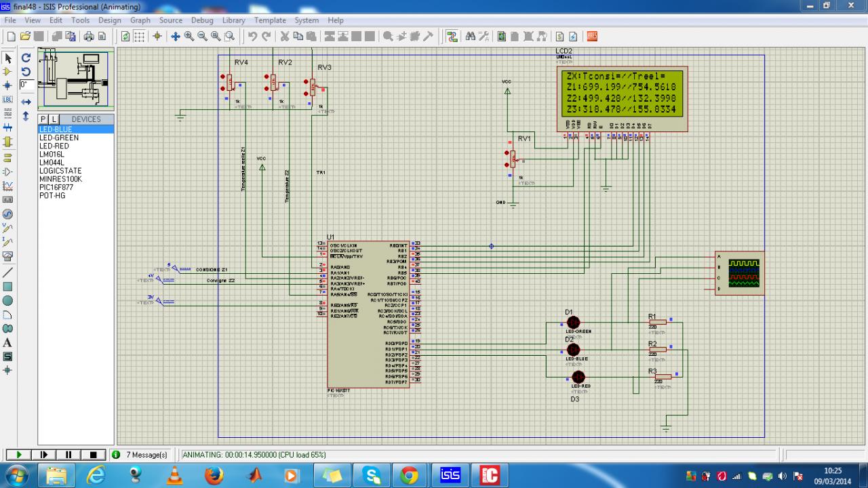Click the P pick devices button

[43, 119]
